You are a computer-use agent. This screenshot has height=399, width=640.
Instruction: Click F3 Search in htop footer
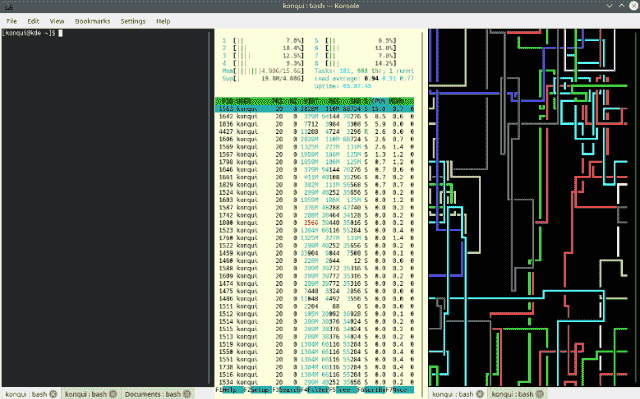point(287,390)
